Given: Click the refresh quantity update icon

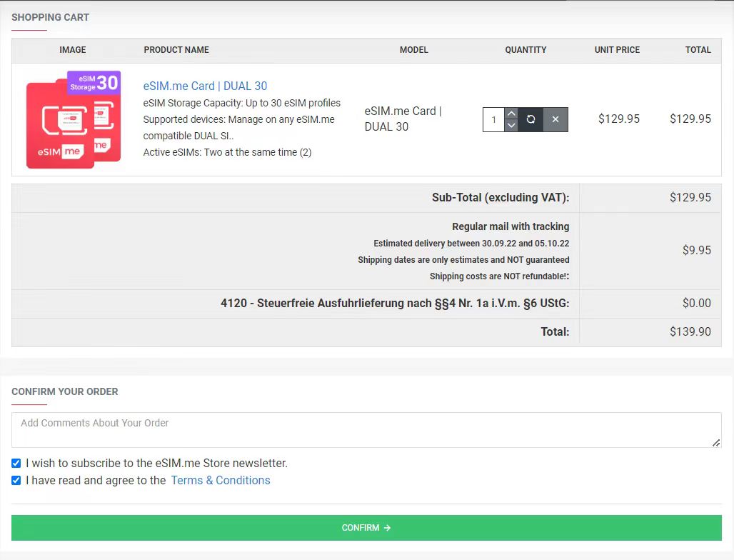Looking at the screenshot, I should click(531, 119).
